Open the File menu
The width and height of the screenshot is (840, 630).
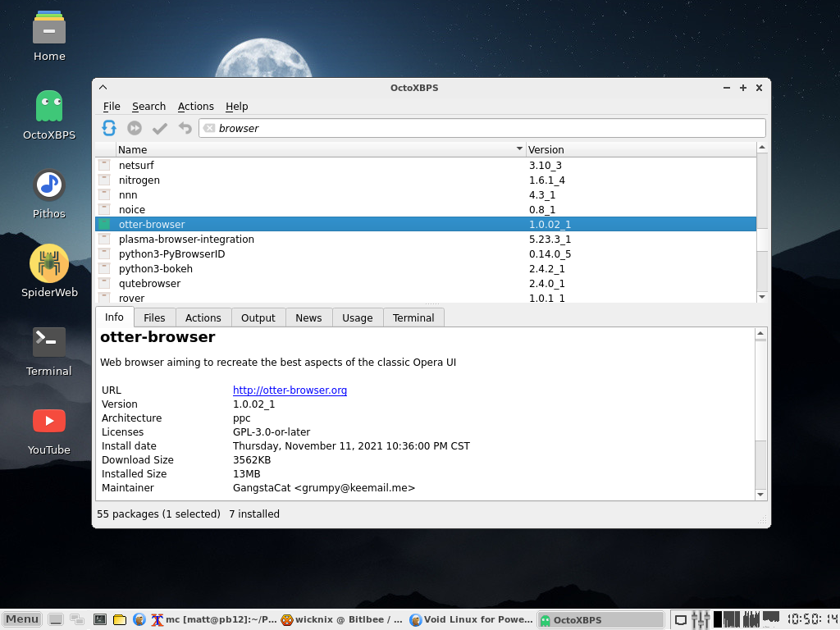[x=112, y=106]
